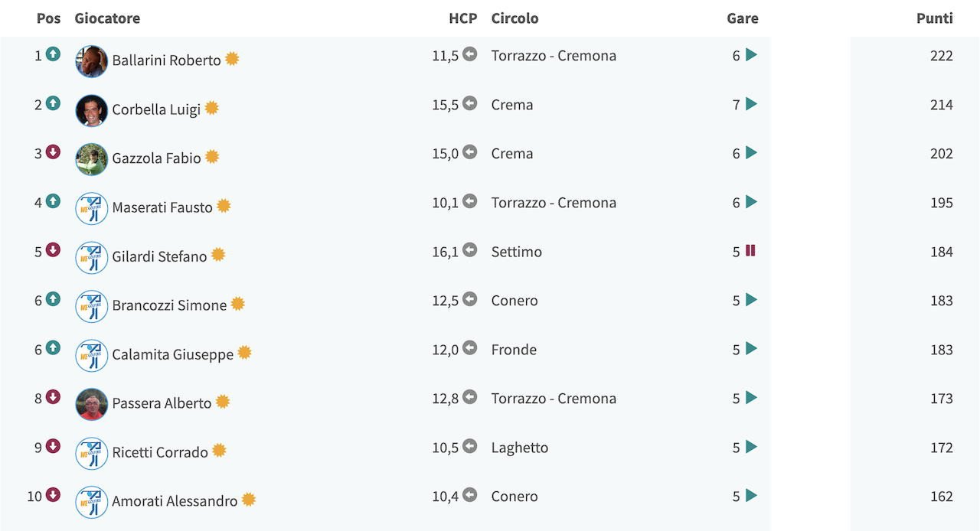Click the gray HCP arrow icon next to 15,5
Screen dimensions: 980x531
470,103
